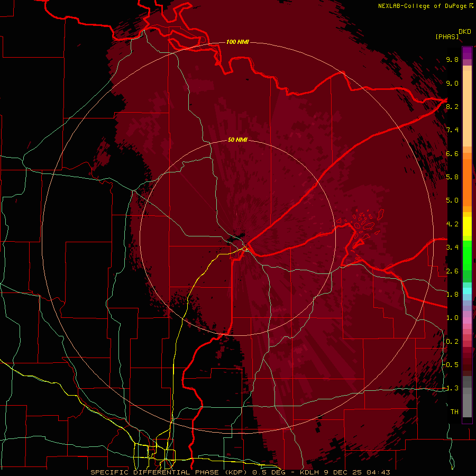Click the 5.8 legend scale value
The width and height of the screenshot is (476, 476).
(x=452, y=177)
